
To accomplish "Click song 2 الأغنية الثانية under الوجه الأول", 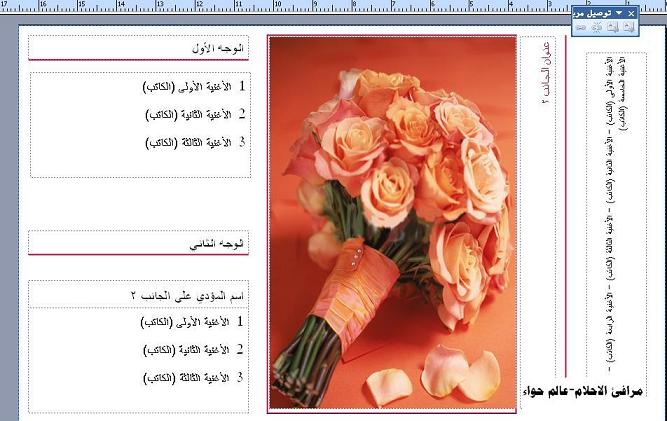I will coord(195,114).
